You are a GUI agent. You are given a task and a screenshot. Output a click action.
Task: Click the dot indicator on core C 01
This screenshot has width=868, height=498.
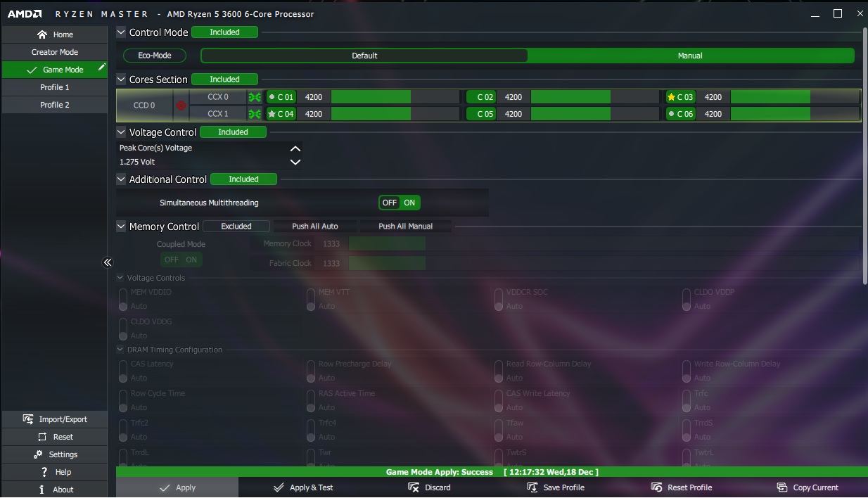pyautogui.click(x=272, y=97)
